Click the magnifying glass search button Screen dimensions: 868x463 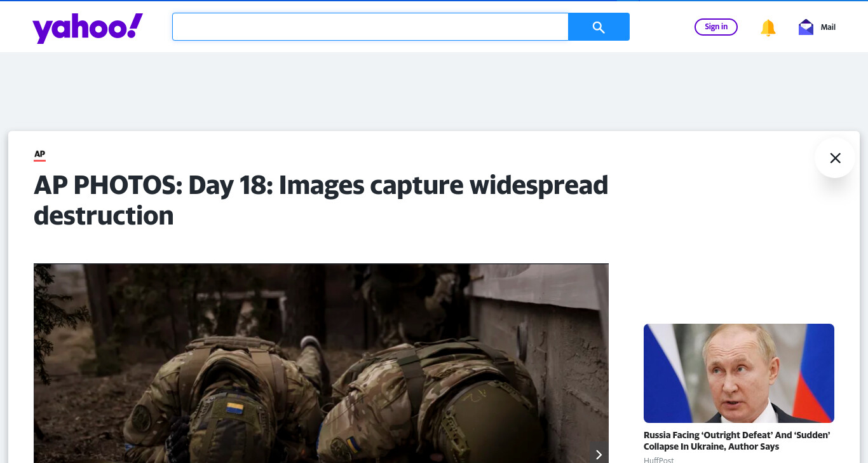click(x=599, y=27)
